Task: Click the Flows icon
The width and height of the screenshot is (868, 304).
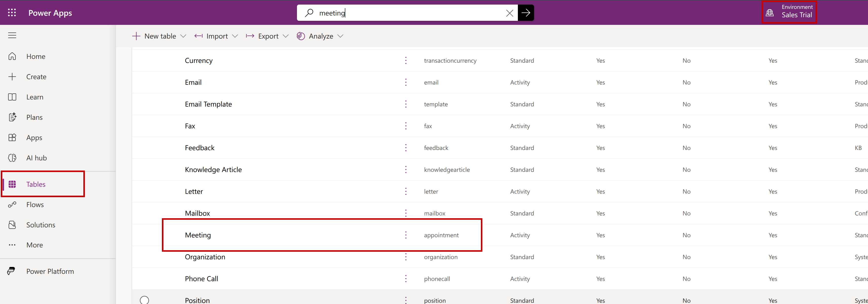Action: point(12,205)
